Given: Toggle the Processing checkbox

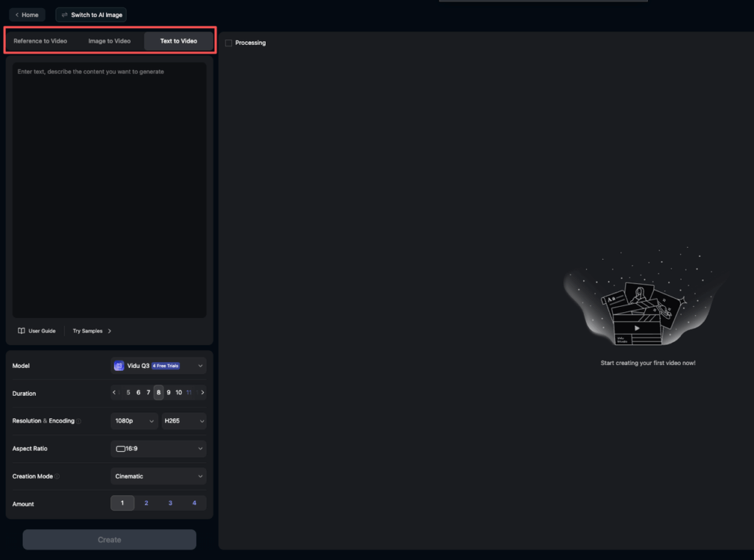Looking at the screenshot, I should pyautogui.click(x=229, y=43).
